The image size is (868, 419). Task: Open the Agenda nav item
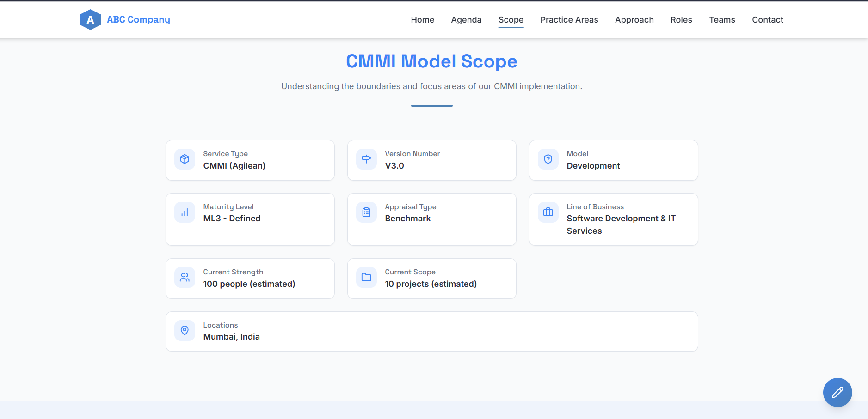tap(466, 20)
